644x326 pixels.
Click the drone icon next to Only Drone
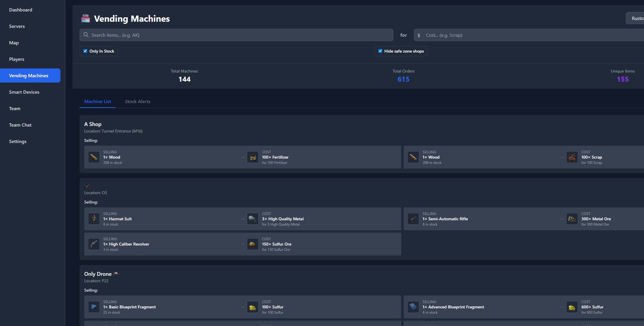116,274
